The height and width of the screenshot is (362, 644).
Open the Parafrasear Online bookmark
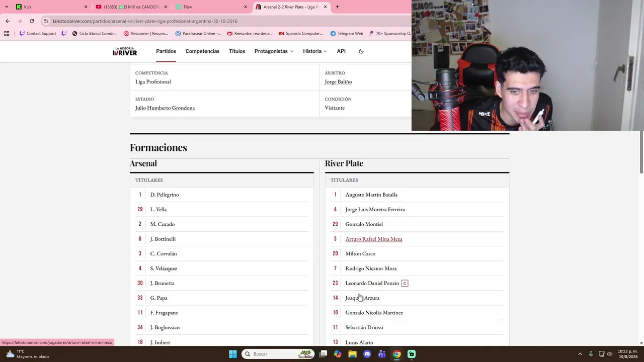[x=198, y=34]
